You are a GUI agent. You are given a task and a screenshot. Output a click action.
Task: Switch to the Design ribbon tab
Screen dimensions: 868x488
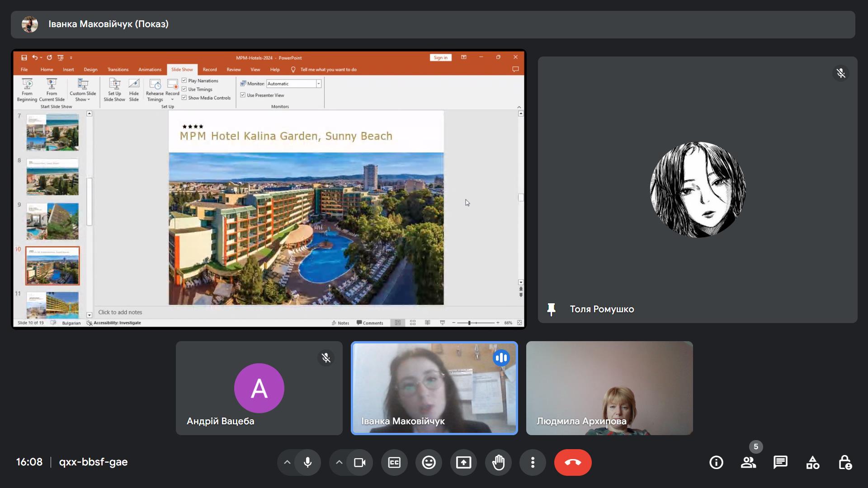(x=90, y=70)
